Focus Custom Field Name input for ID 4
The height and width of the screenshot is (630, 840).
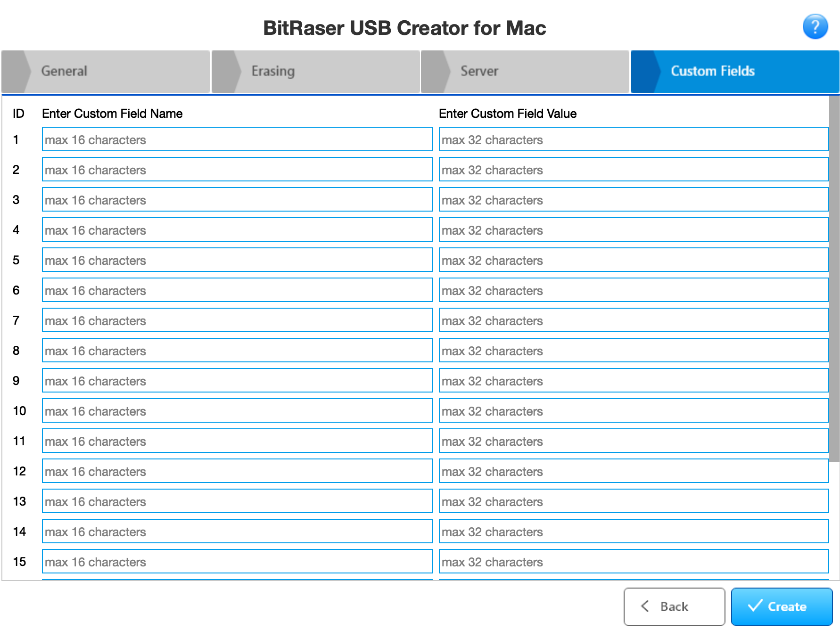click(237, 229)
